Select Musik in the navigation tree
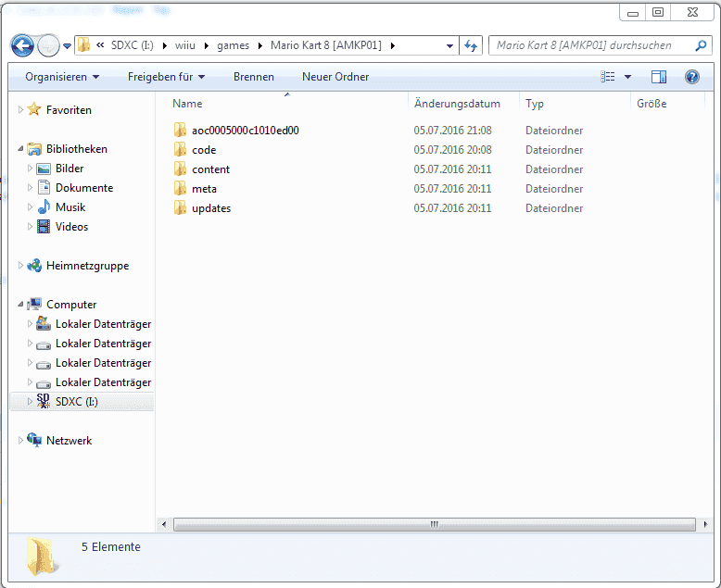The image size is (721, 588). pyautogui.click(x=70, y=207)
